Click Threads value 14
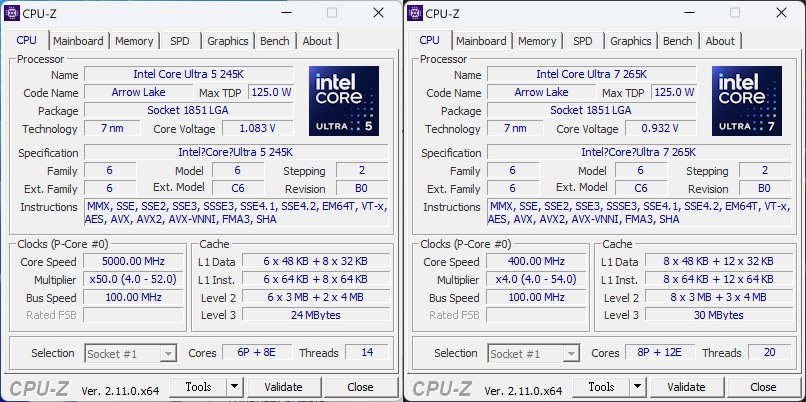Image resolution: width=806 pixels, height=402 pixels. tap(367, 353)
